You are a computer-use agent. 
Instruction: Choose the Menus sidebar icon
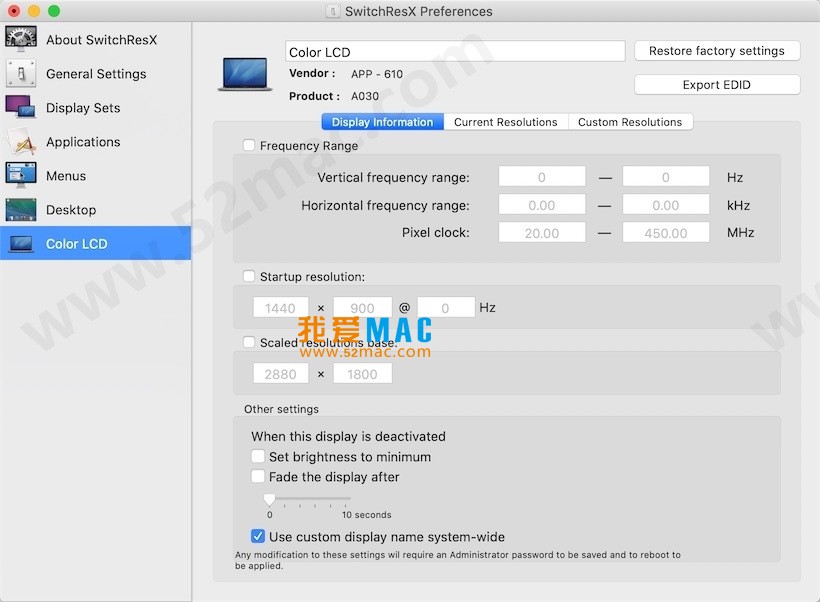[21, 175]
